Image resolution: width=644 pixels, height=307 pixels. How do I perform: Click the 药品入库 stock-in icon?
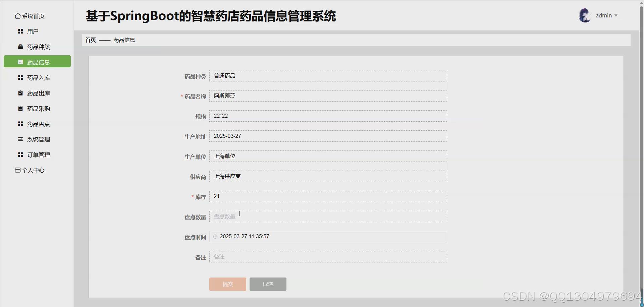(x=20, y=77)
